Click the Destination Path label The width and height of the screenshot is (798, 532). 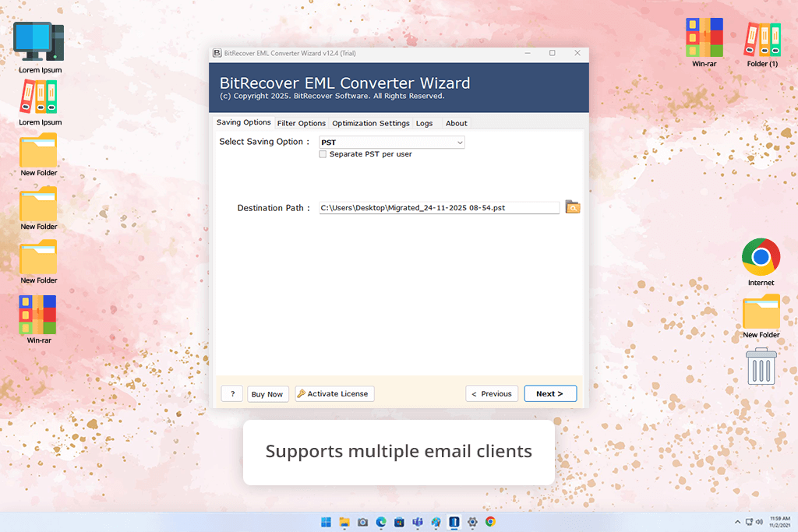point(274,208)
